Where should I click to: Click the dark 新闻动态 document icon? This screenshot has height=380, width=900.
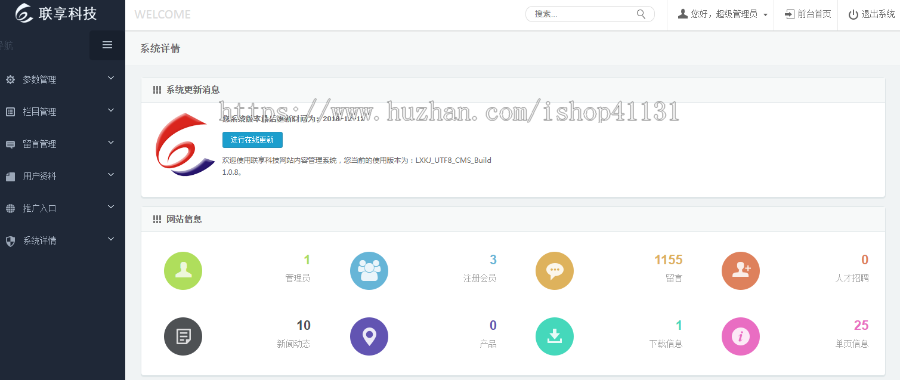(x=183, y=336)
